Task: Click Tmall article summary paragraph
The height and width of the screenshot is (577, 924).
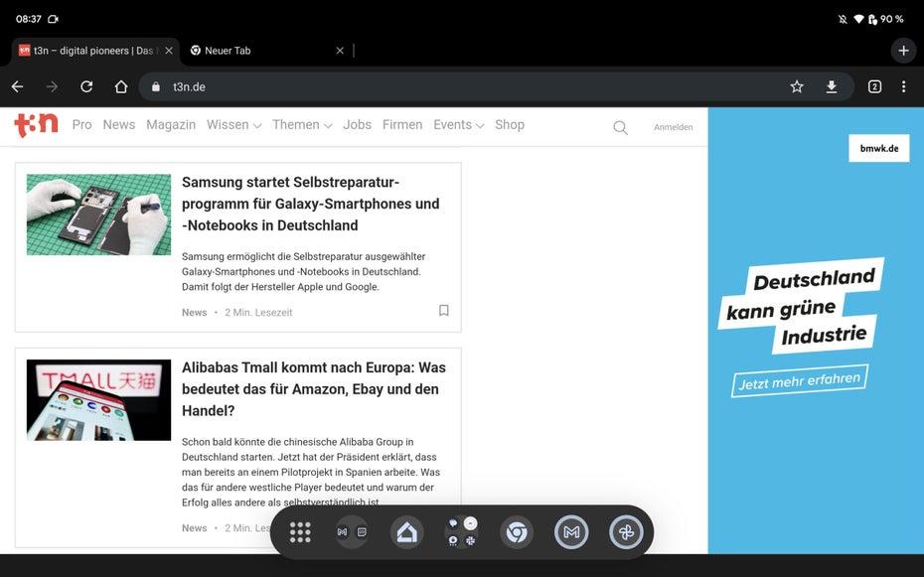Action: click(x=311, y=472)
